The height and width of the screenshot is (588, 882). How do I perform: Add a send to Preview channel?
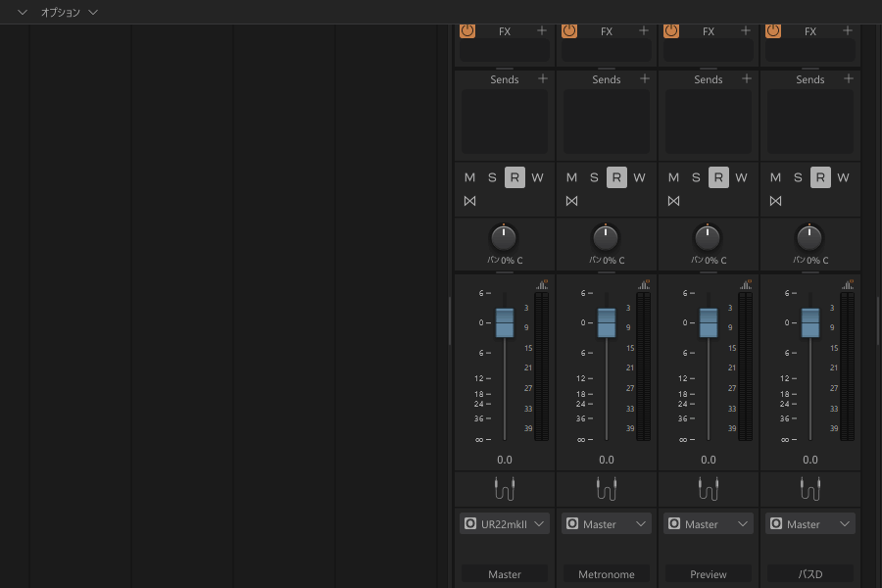click(x=747, y=78)
